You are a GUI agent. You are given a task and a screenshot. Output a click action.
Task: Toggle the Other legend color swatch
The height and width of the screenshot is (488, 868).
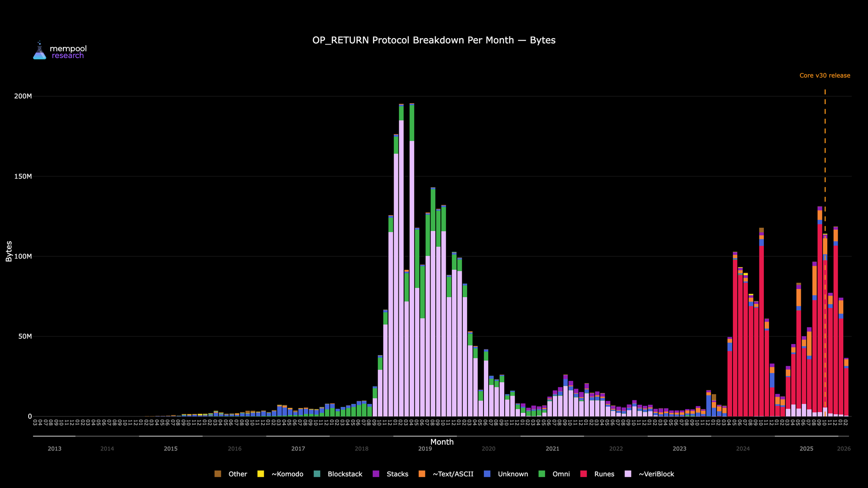point(218,474)
